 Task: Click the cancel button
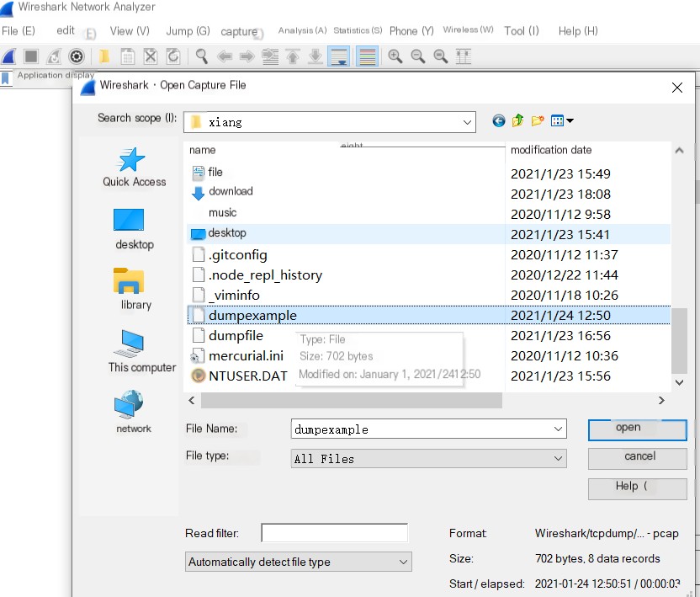coord(637,458)
